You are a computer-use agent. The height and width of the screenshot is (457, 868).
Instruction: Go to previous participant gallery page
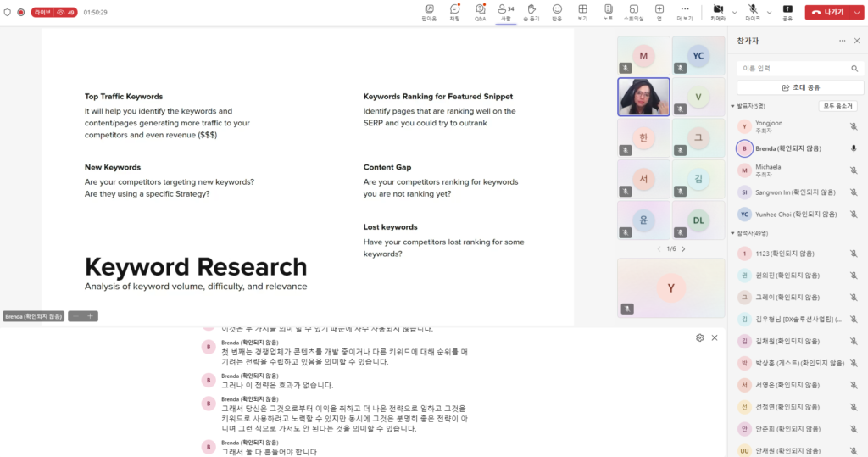pos(659,249)
